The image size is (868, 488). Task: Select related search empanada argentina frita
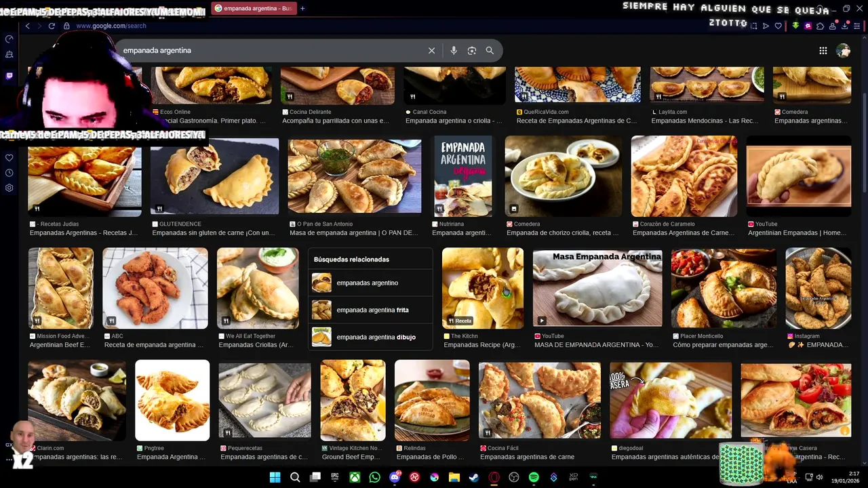(370, 310)
